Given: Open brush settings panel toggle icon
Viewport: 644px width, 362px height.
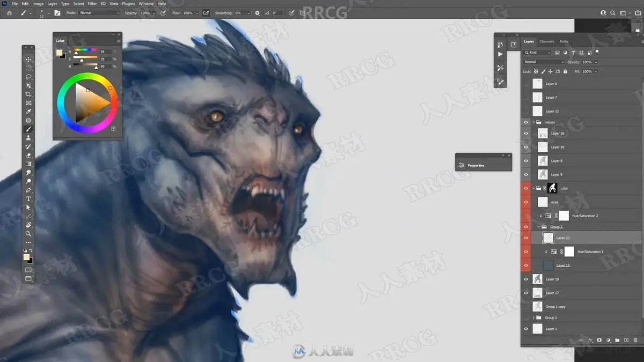Looking at the screenshot, I should [x=57, y=13].
